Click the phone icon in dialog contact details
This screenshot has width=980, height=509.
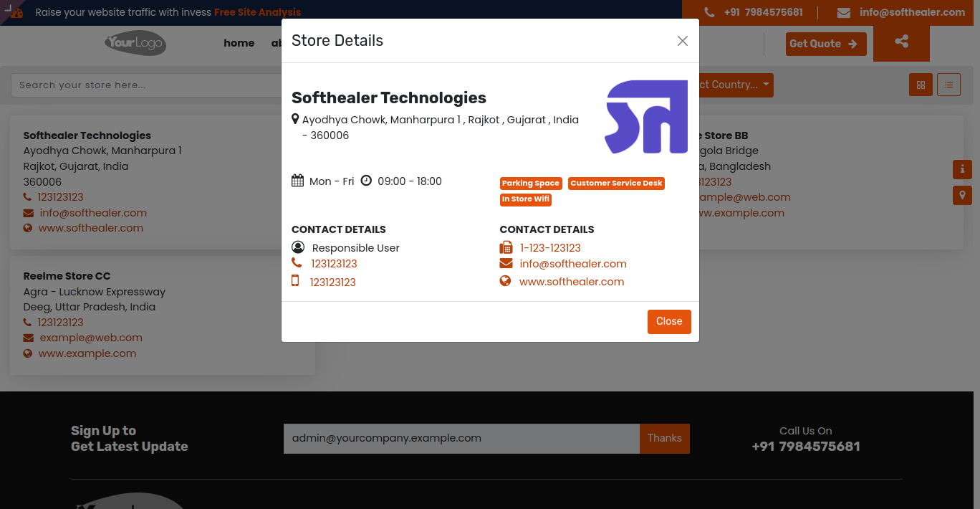click(x=297, y=263)
